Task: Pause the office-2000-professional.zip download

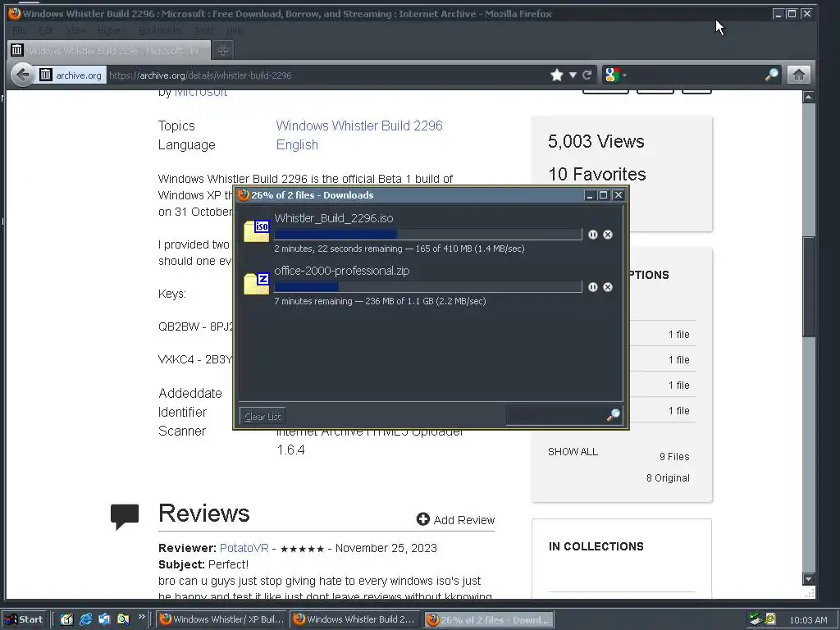Action: tap(592, 287)
